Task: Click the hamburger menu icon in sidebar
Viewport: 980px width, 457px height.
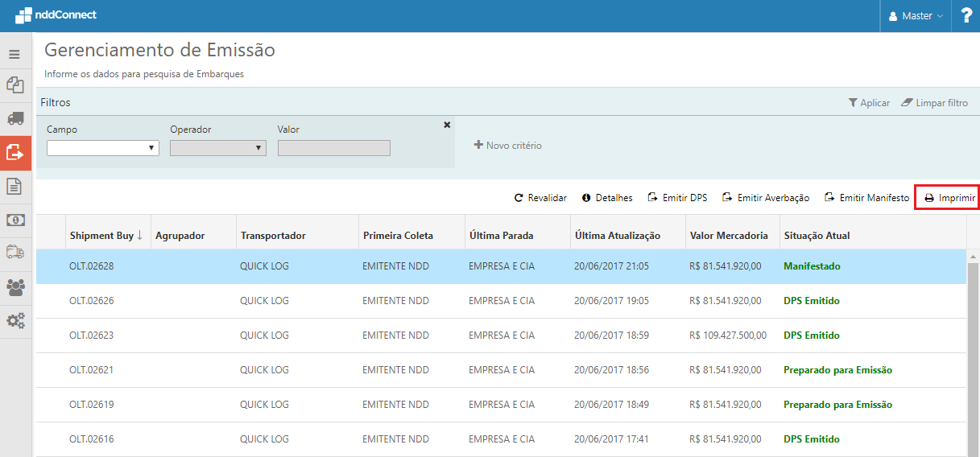Action: point(14,55)
